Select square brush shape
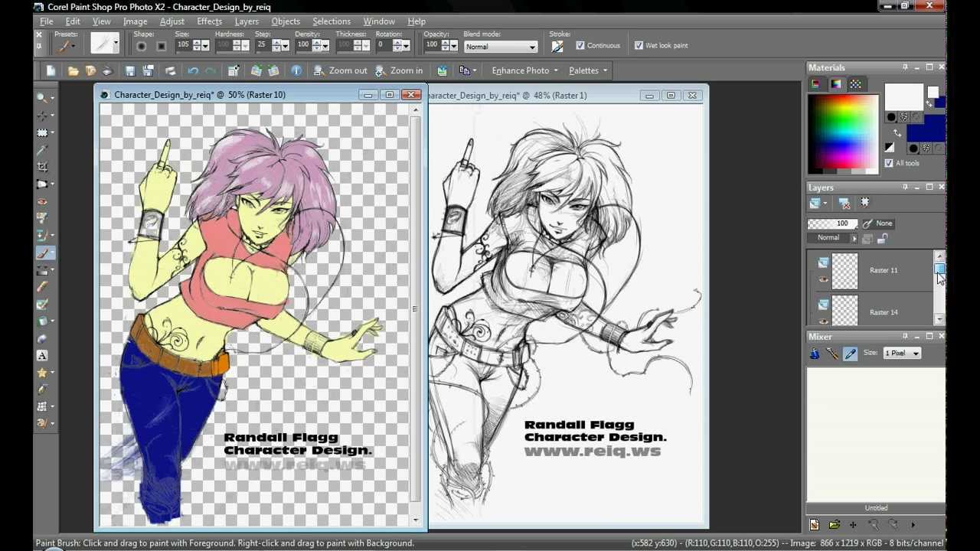Screen dimensions: 980x551 click(x=161, y=46)
